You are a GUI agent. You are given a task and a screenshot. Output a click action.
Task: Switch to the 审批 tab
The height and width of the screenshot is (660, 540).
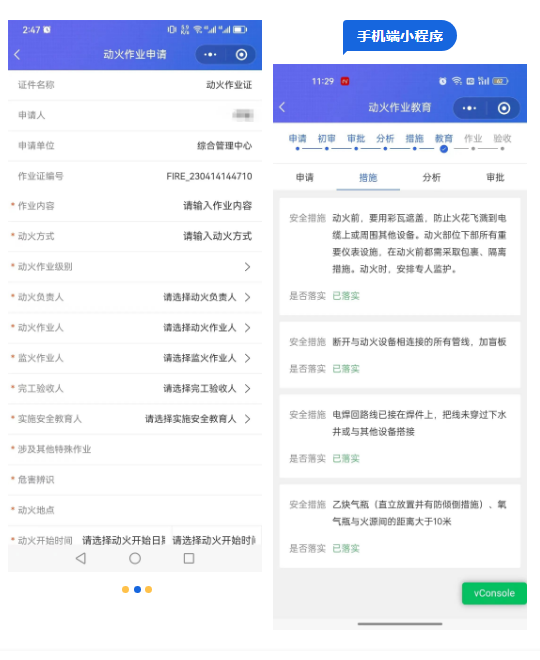[495, 178]
